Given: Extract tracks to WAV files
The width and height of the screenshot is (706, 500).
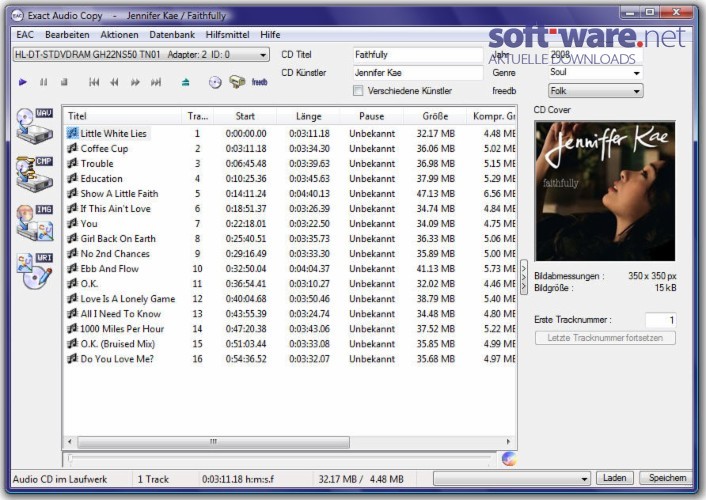Looking at the screenshot, I should point(34,125).
